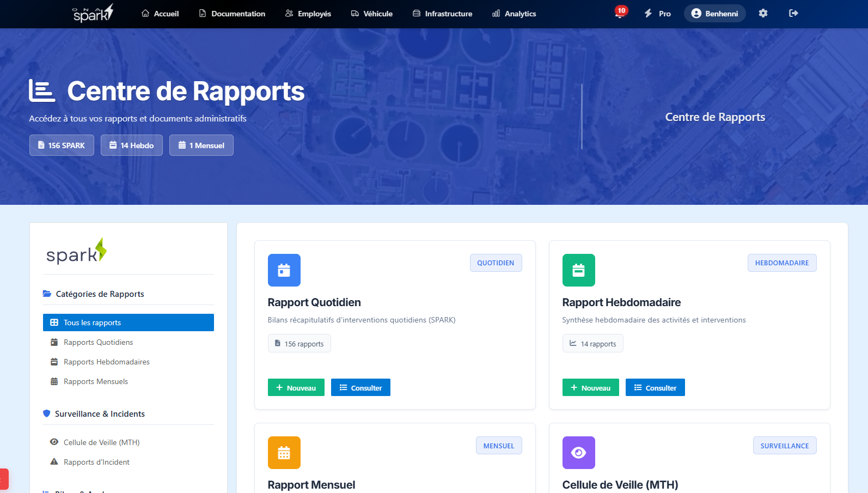The width and height of the screenshot is (868, 493).
Task: Click the logout arrow icon
Action: pyautogui.click(x=793, y=13)
